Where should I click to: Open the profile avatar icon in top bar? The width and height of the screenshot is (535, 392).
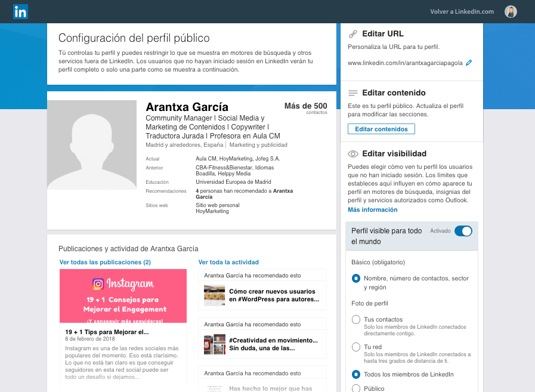coord(511,11)
